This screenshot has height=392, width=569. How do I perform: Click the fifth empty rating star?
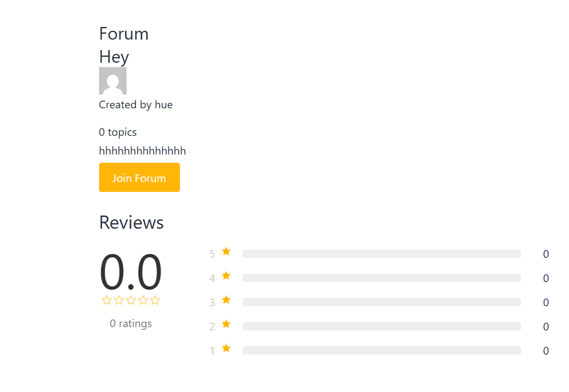click(155, 300)
